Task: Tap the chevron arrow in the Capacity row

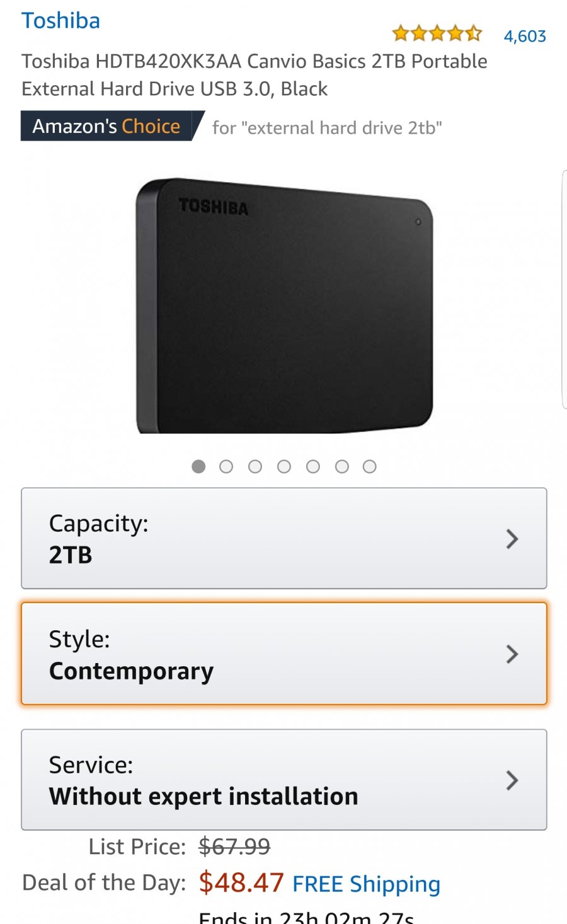Action: pos(512,539)
